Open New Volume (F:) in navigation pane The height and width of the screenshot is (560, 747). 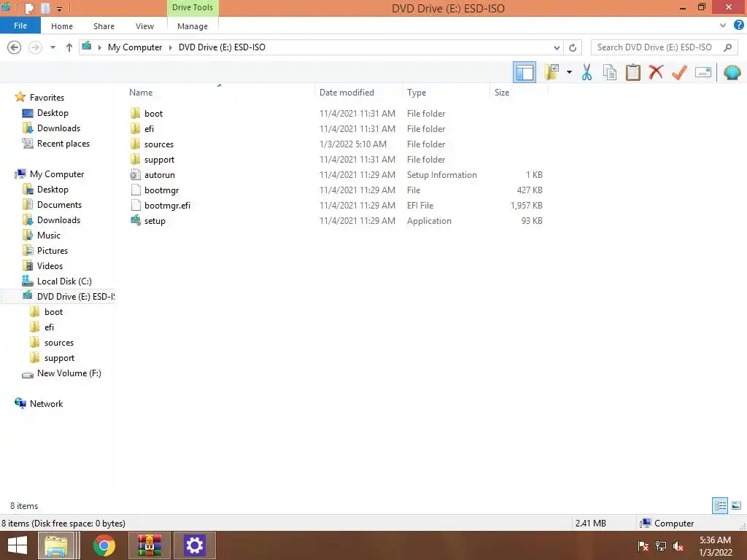69,373
